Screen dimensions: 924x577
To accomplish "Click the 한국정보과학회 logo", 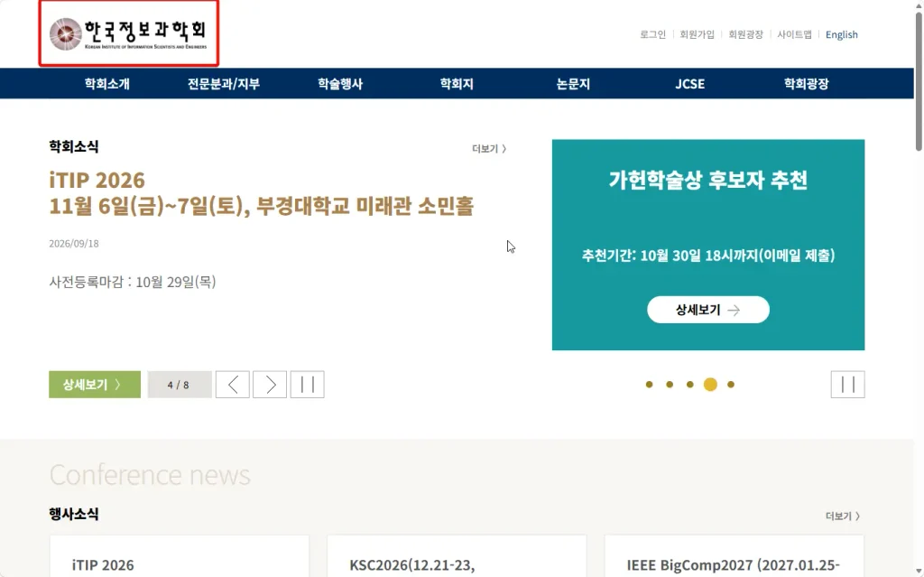I will [x=128, y=33].
